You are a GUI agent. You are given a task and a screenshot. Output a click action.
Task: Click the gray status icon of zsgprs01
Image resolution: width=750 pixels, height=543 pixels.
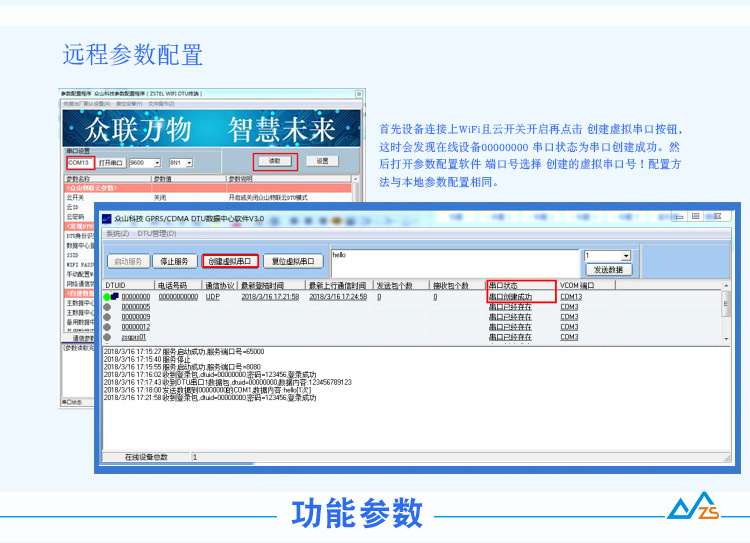(107, 337)
